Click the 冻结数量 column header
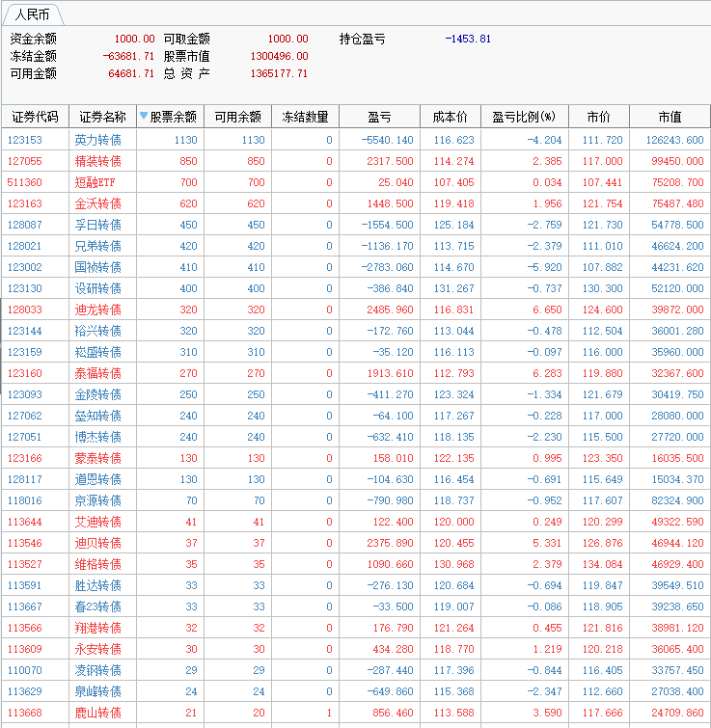Image resolution: width=711 pixels, height=728 pixels. point(305,117)
